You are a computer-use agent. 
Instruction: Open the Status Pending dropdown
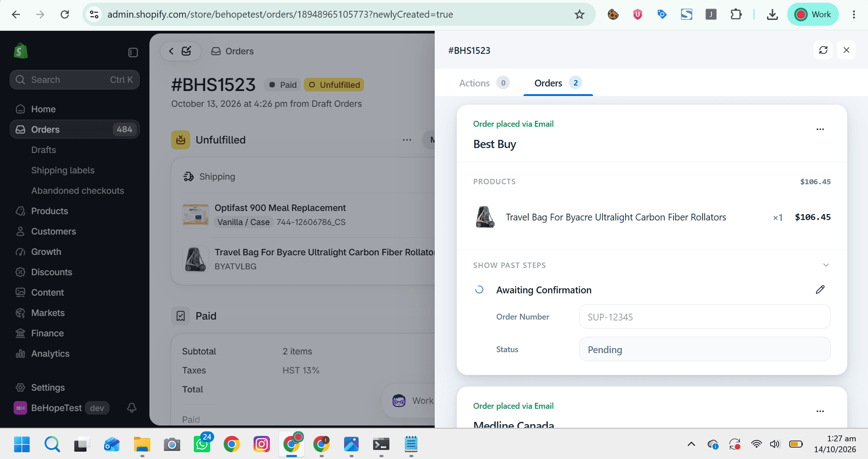tap(705, 349)
